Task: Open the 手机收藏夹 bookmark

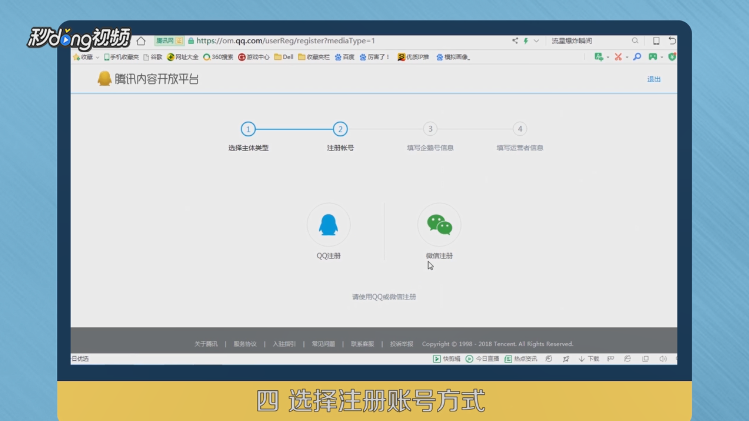Action: (121, 57)
